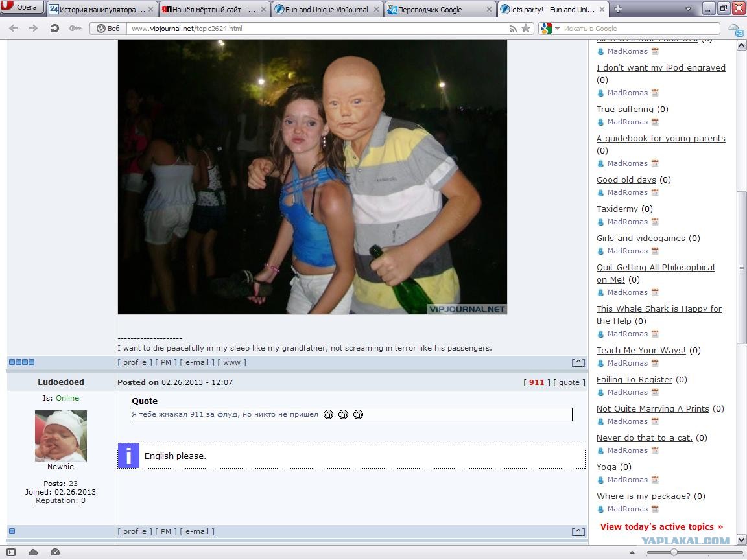Click the quote link on Ludoedoed's post
The width and height of the screenshot is (747, 560).
click(x=569, y=382)
